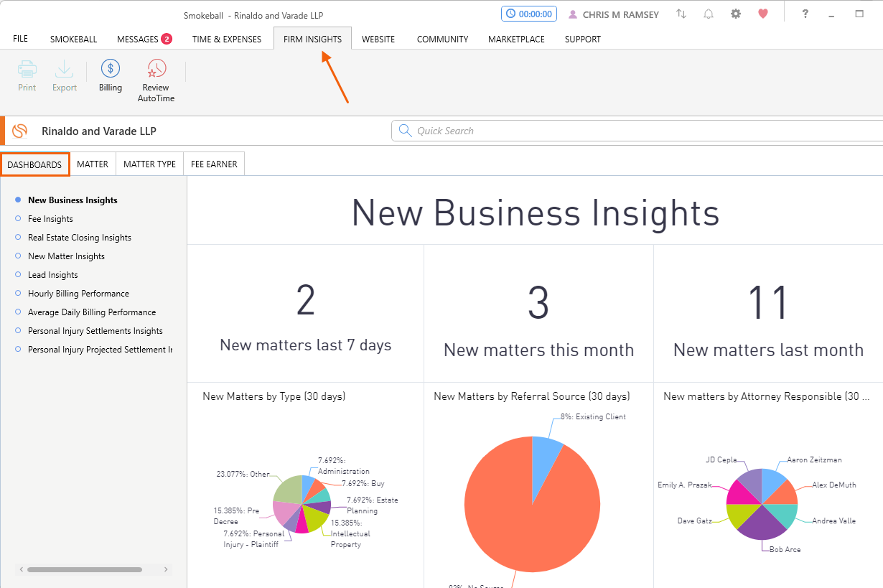Open the CHRIS M RAMSEY account menu
The height and width of the screenshot is (588, 883).
click(621, 14)
